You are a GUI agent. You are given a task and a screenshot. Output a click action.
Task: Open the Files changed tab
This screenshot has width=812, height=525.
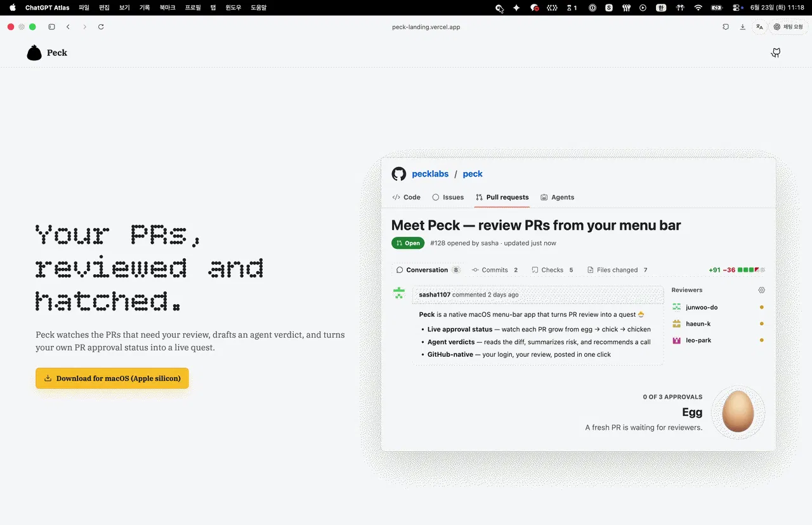tap(618, 270)
